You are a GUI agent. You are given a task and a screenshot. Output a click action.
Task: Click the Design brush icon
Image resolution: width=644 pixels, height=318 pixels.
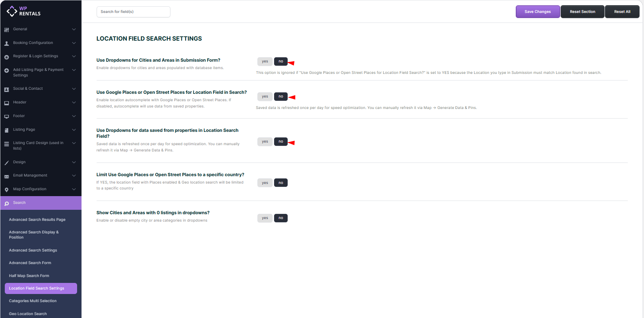pyautogui.click(x=7, y=163)
